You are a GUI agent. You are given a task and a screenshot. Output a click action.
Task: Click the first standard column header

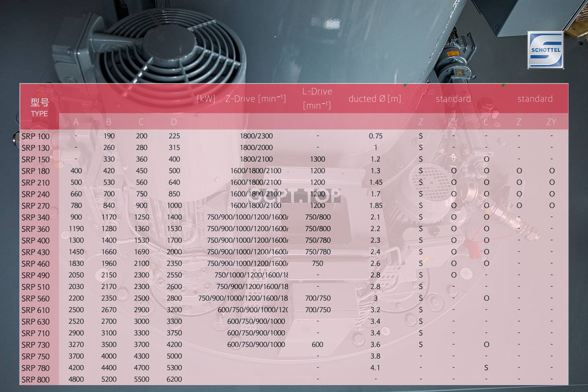click(453, 98)
